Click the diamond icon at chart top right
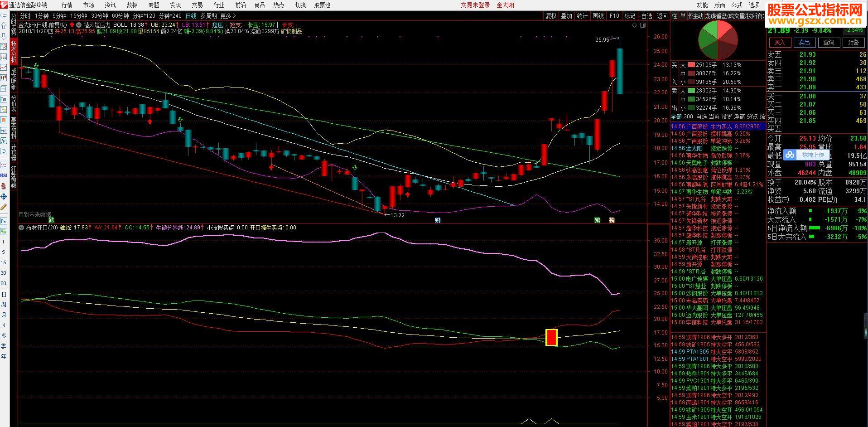This screenshot has height=427, width=868. point(634,25)
